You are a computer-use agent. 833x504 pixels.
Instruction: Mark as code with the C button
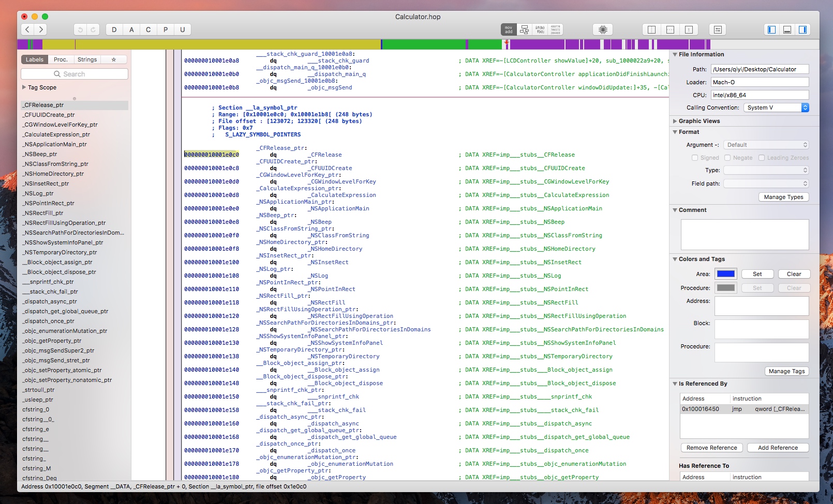pyautogui.click(x=148, y=29)
